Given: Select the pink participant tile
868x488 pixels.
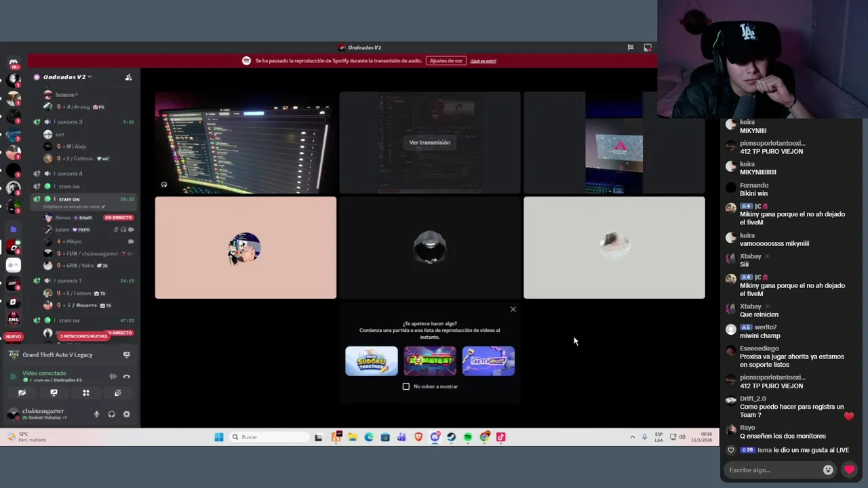Looking at the screenshot, I should [x=245, y=247].
